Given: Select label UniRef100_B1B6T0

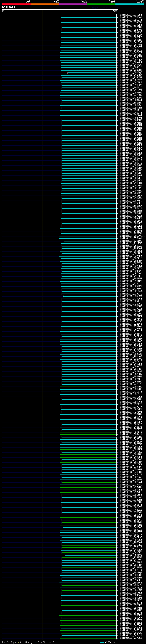Looking at the screenshot, I should coord(131,50).
